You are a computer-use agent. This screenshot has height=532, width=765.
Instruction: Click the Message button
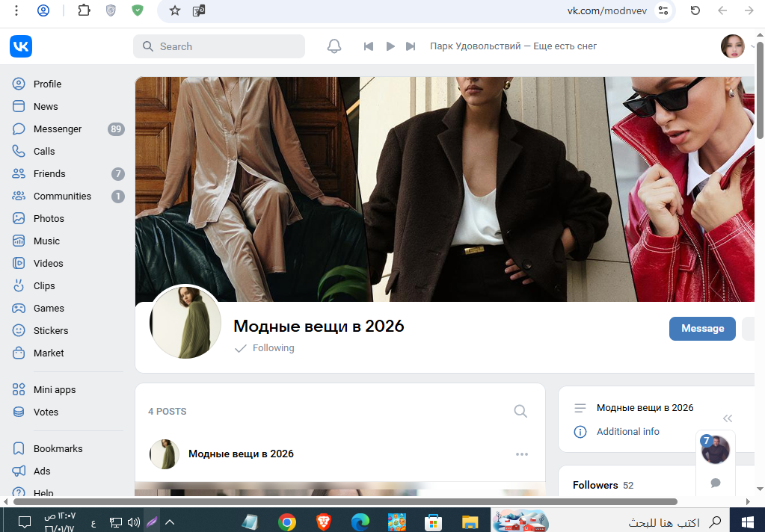tap(702, 329)
